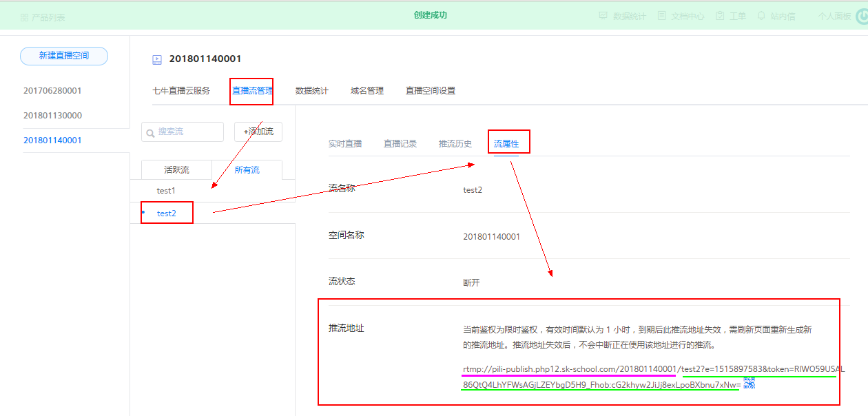Viewport: 868px width, 416px height.
Task: Click the +添加流 button
Action: pos(258,132)
